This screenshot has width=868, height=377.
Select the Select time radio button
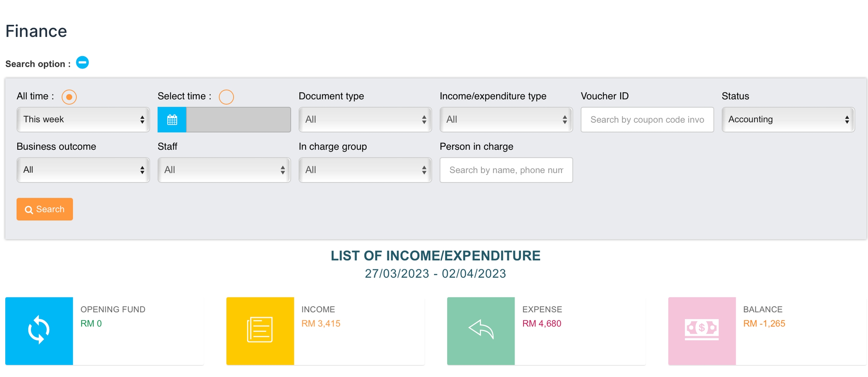coord(226,97)
